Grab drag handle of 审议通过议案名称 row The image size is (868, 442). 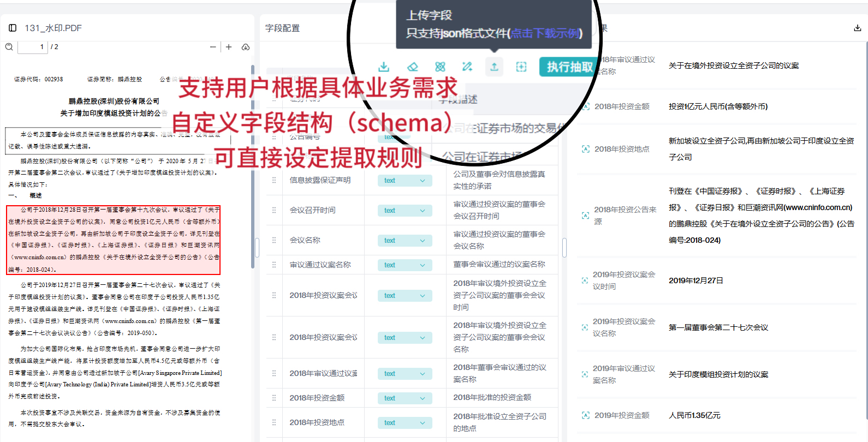[274, 265]
